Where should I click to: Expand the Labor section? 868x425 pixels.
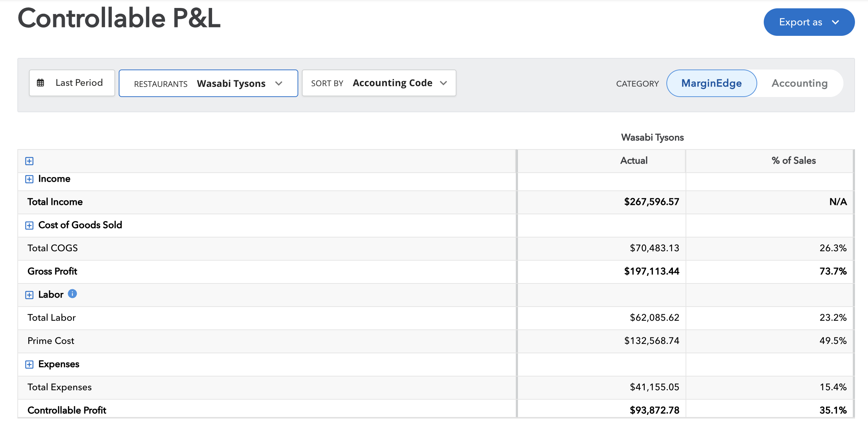(x=29, y=295)
